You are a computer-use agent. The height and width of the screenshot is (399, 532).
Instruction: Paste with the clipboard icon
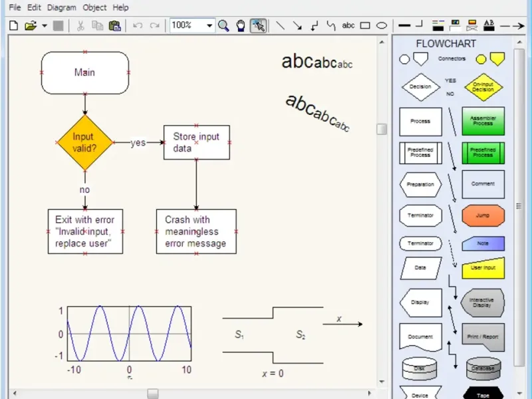click(114, 25)
